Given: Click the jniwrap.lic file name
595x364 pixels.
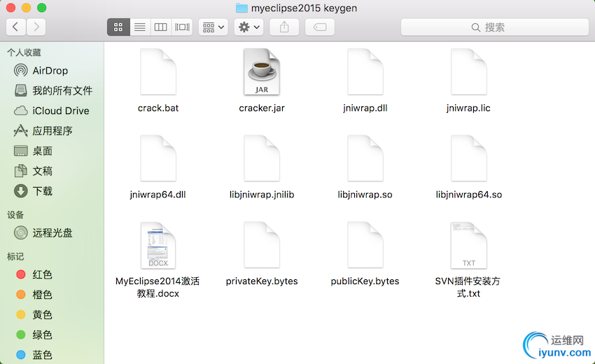Looking at the screenshot, I should pyautogui.click(x=468, y=108).
